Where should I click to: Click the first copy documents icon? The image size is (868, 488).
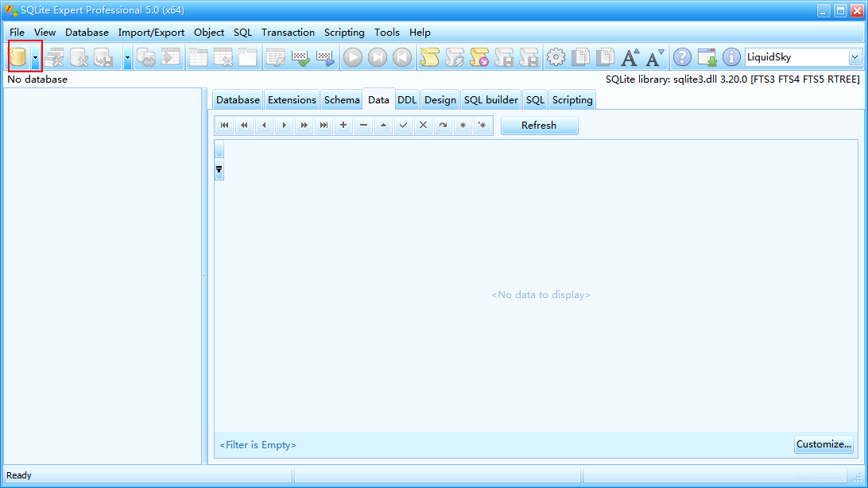click(581, 57)
